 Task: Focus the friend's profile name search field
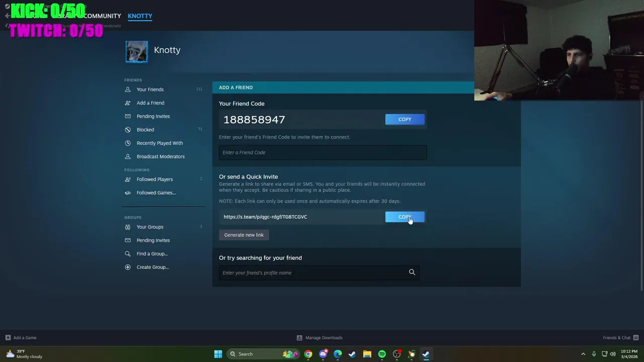pos(319,273)
